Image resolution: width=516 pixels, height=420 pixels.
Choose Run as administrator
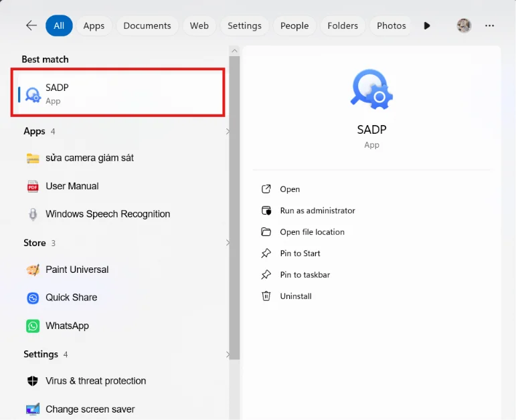click(x=317, y=211)
